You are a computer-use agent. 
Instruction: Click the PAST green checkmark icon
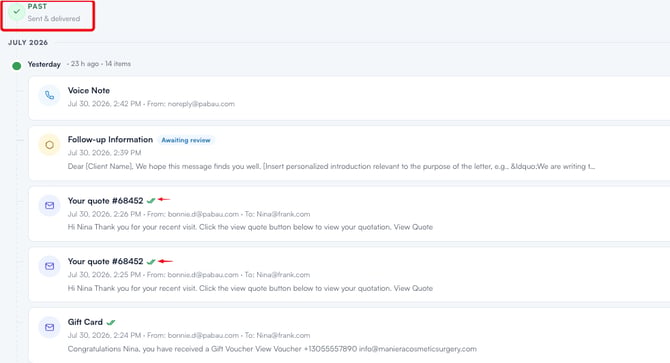[17, 12]
